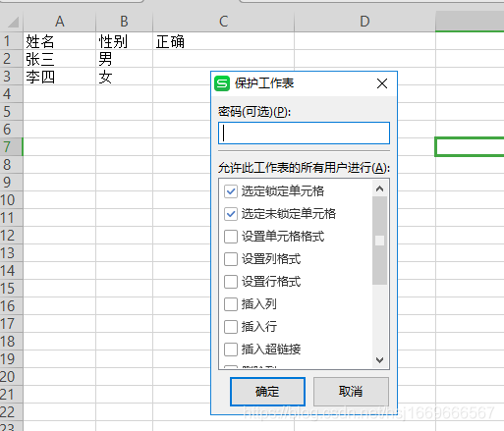Select column C header

pos(223,22)
